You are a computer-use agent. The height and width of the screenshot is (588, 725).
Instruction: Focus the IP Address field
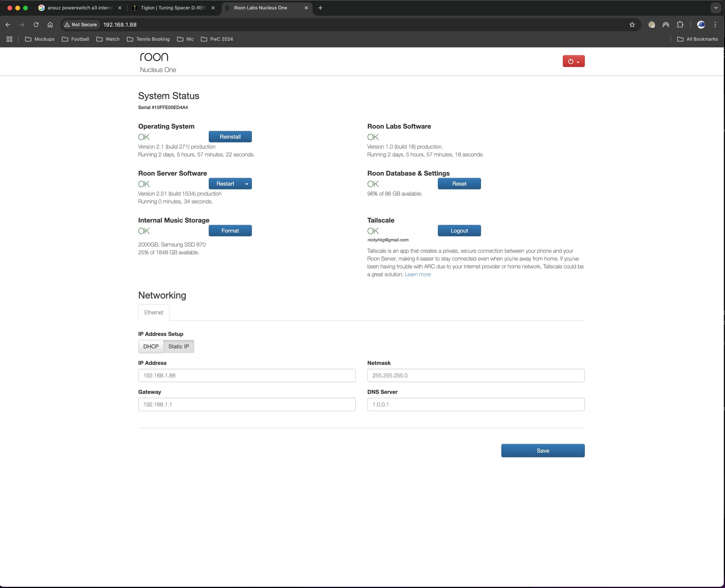coord(247,376)
